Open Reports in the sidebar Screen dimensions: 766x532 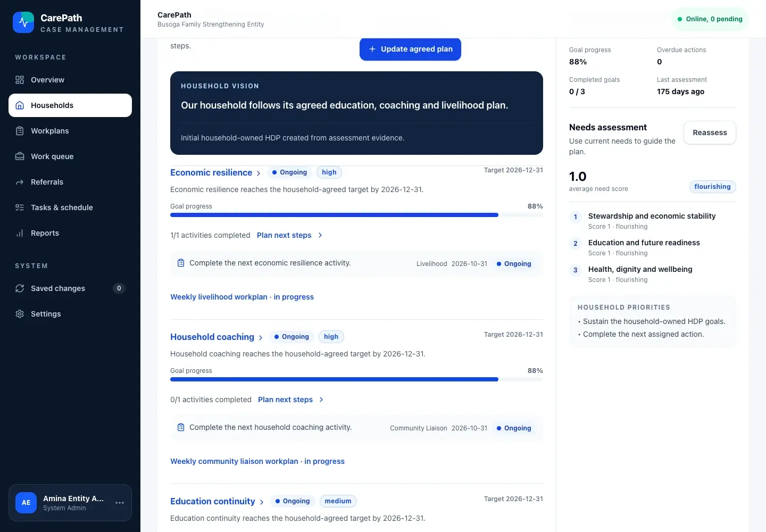70,233
